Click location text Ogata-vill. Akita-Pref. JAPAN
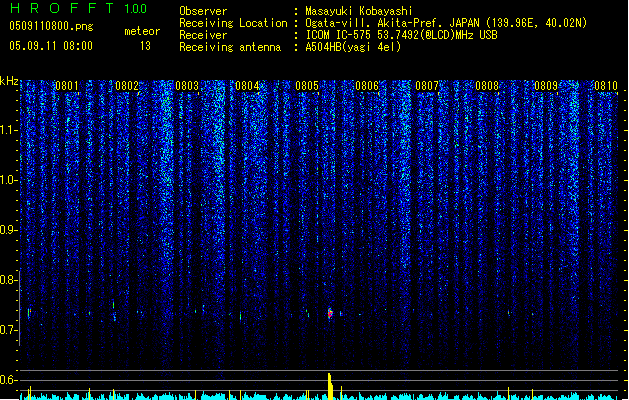The image size is (629, 400). click(392, 23)
